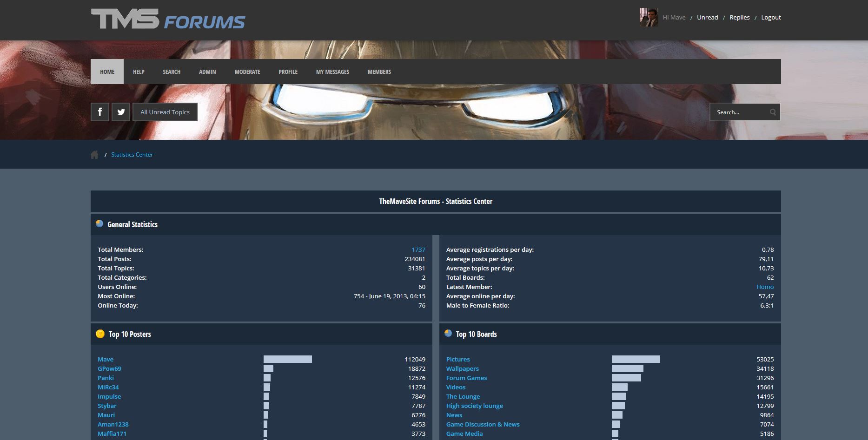
Task: Open the Help menu item
Action: pyautogui.click(x=139, y=72)
